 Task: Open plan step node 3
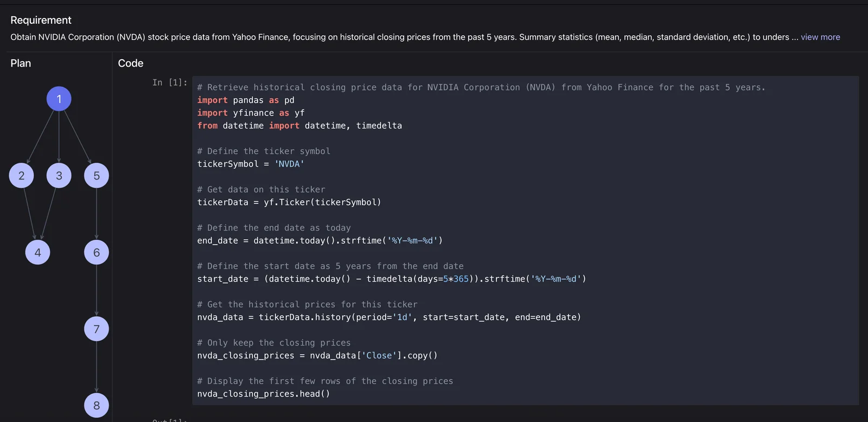59,176
